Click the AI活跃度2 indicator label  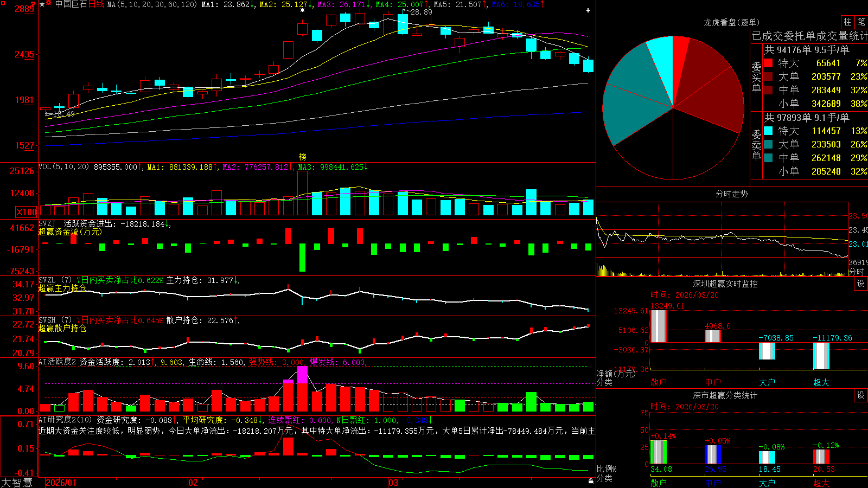pos(58,362)
